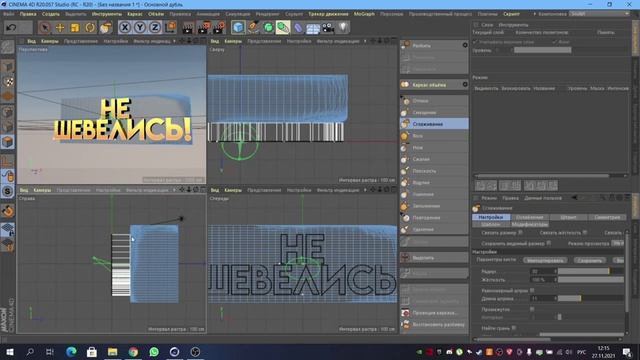Adjust the Длина штриха slider
The width and height of the screenshot is (640, 360).
pyautogui.click(x=591, y=299)
